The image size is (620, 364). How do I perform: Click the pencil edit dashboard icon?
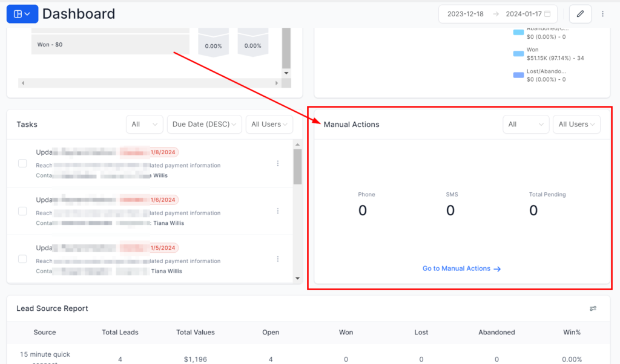click(x=580, y=14)
